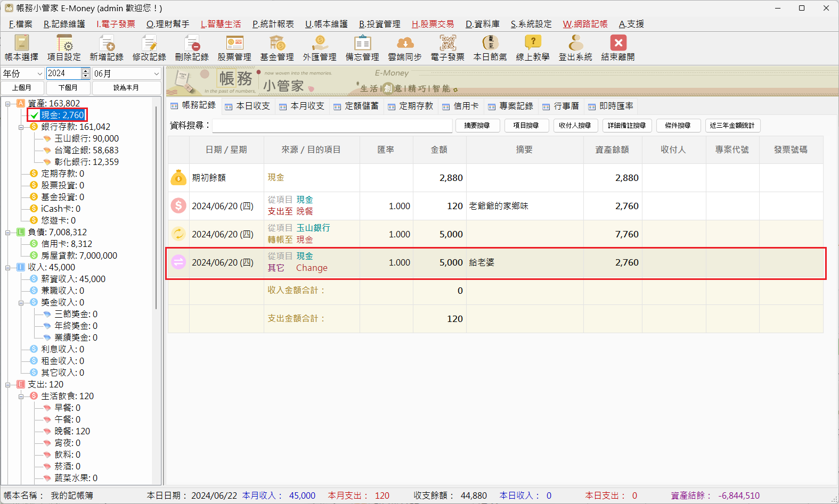
Task: Click the 銀行存款 coin icon in tree
Action: [x=34, y=127]
